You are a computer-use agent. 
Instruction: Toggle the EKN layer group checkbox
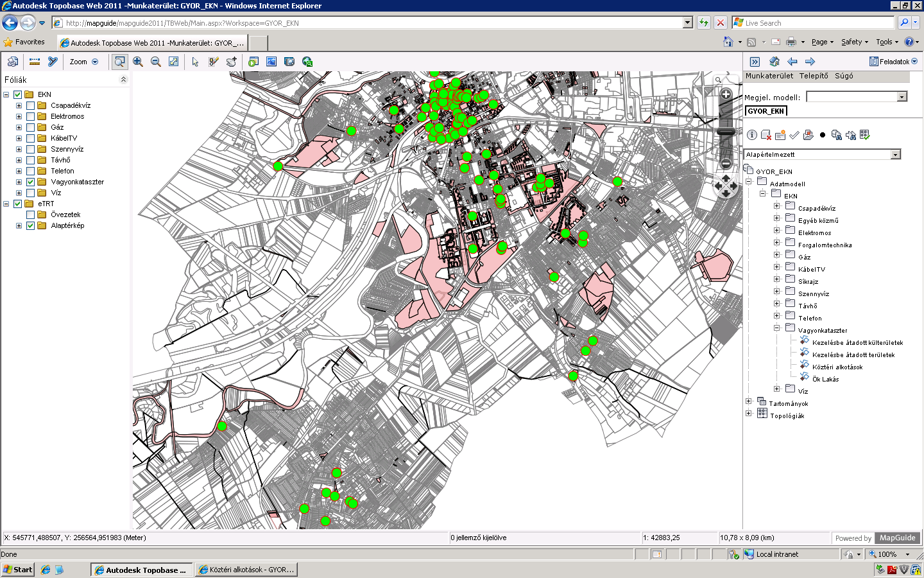(x=18, y=94)
